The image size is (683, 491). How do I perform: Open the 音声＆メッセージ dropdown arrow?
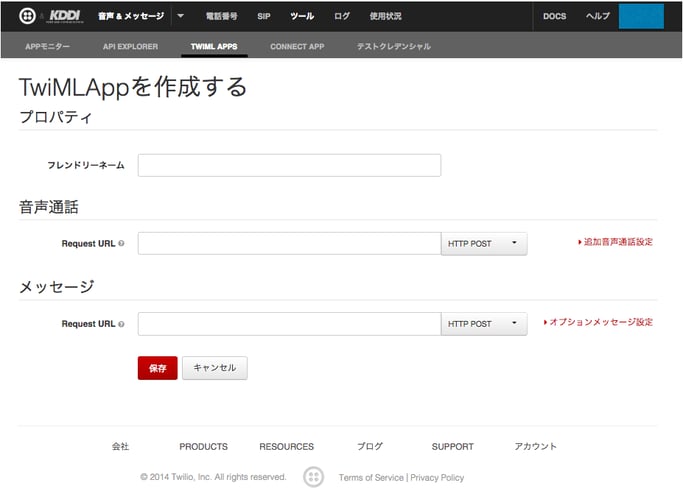pos(180,16)
